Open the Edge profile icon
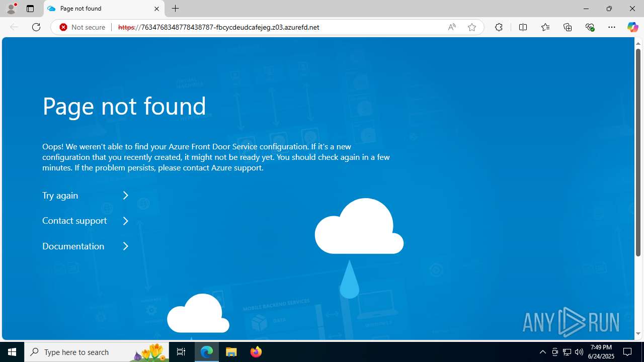 pos(11,9)
